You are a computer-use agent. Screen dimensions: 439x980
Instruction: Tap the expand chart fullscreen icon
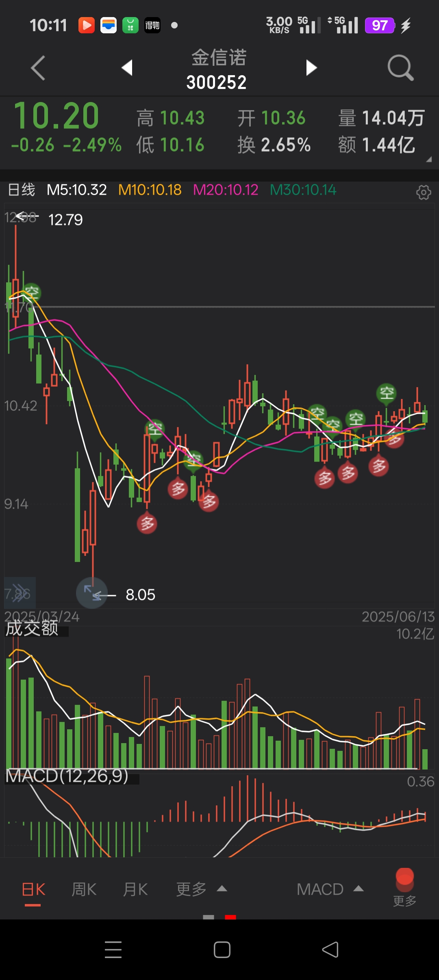[x=92, y=593]
